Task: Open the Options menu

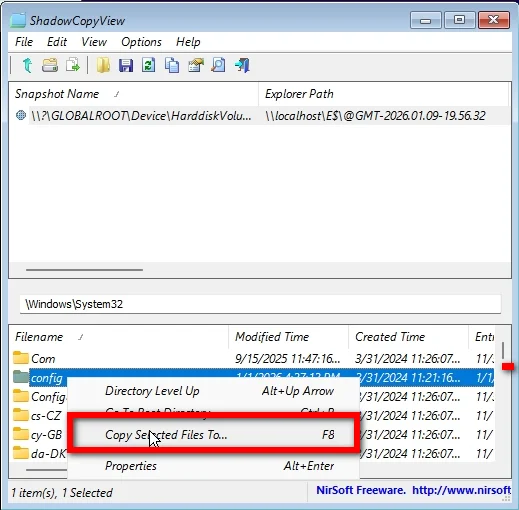Action: tap(141, 42)
